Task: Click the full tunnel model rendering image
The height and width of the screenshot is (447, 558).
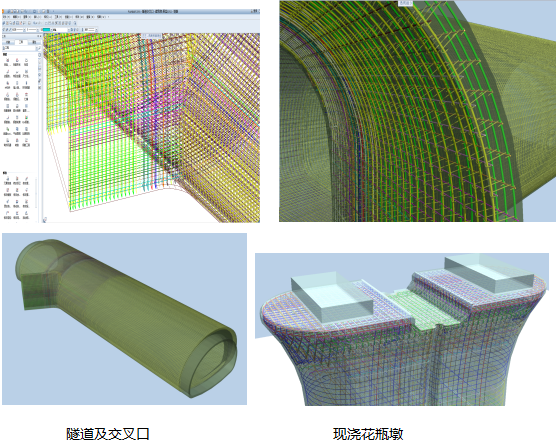Action: [125, 319]
